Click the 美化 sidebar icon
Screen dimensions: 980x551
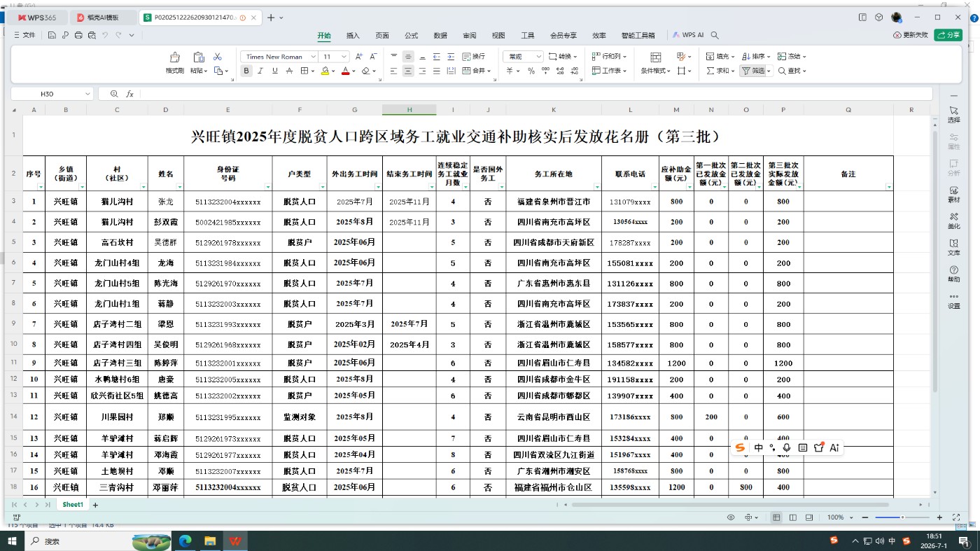[953, 221]
